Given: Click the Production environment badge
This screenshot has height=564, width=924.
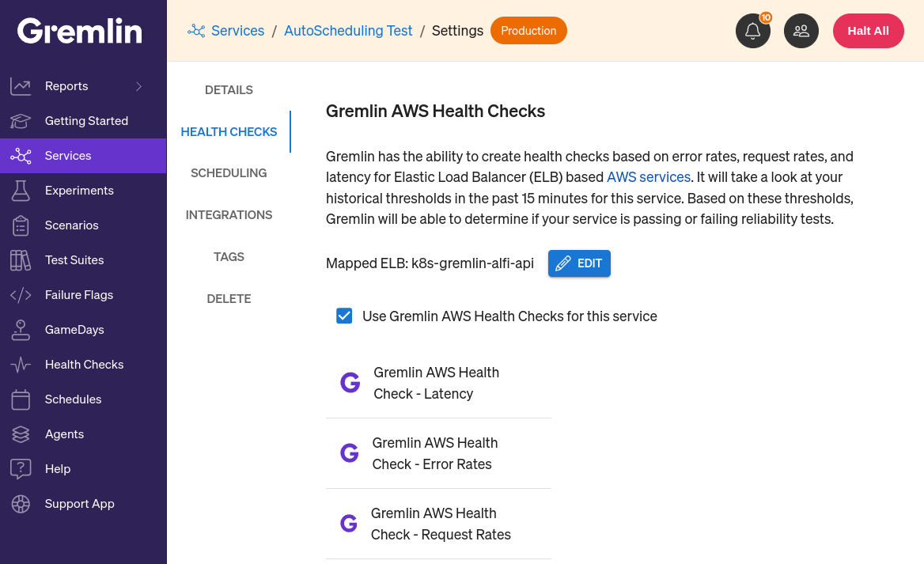Looking at the screenshot, I should 528,31.
